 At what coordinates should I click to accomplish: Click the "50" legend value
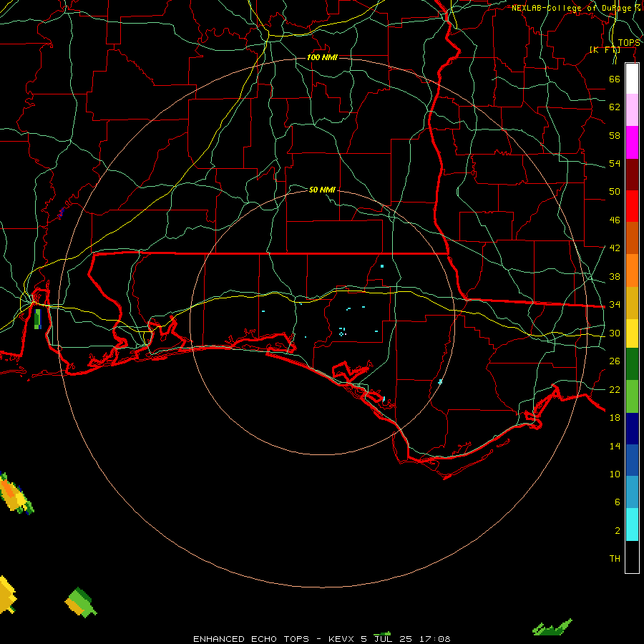pos(615,192)
